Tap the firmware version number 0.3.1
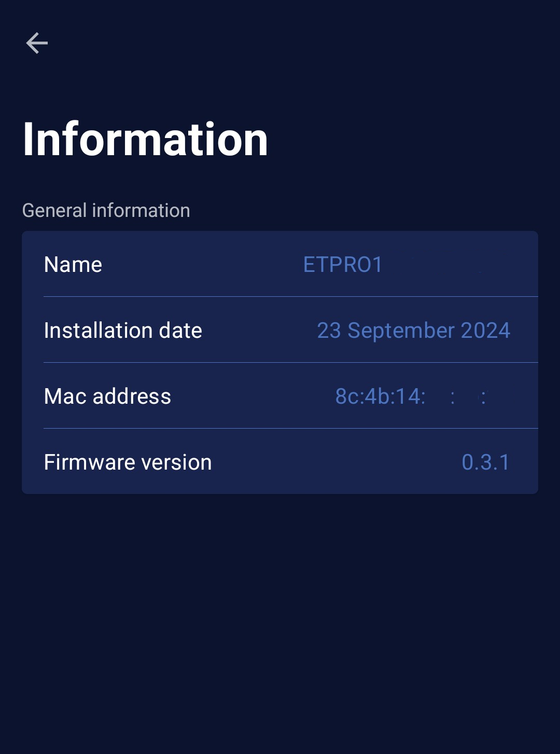This screenshot has width=560, height=754. pos(486,462)
